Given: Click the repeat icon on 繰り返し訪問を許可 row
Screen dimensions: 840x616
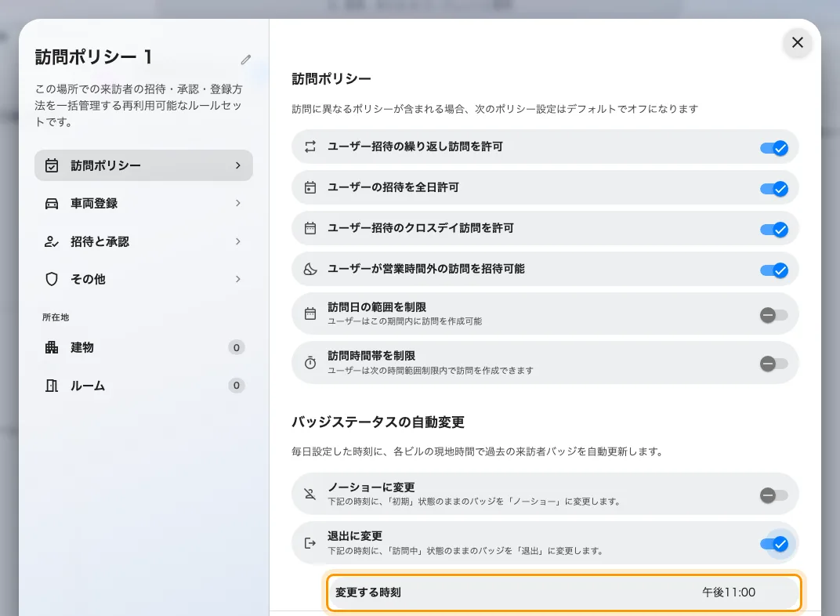Looking at the screenshot, I should tap(310, 147).
